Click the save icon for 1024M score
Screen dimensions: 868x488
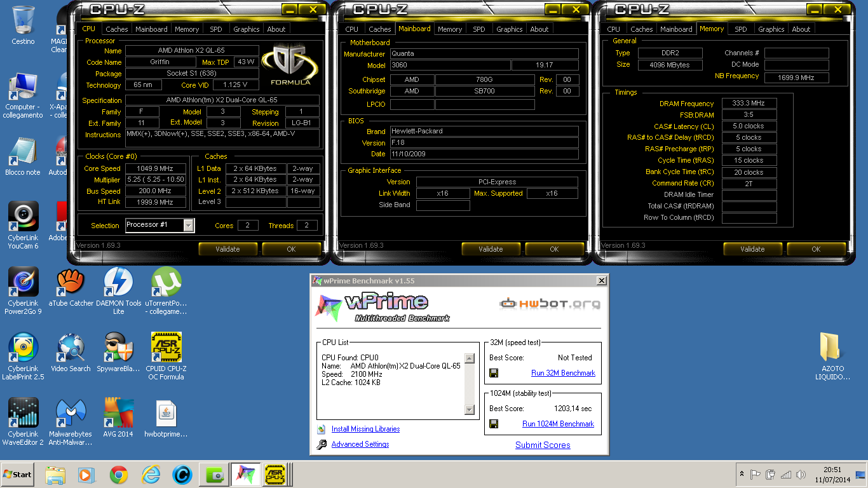tap(494, 424)
